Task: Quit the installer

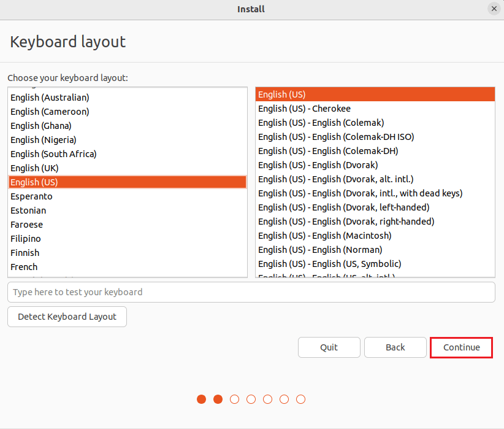Action: (329, 347)
